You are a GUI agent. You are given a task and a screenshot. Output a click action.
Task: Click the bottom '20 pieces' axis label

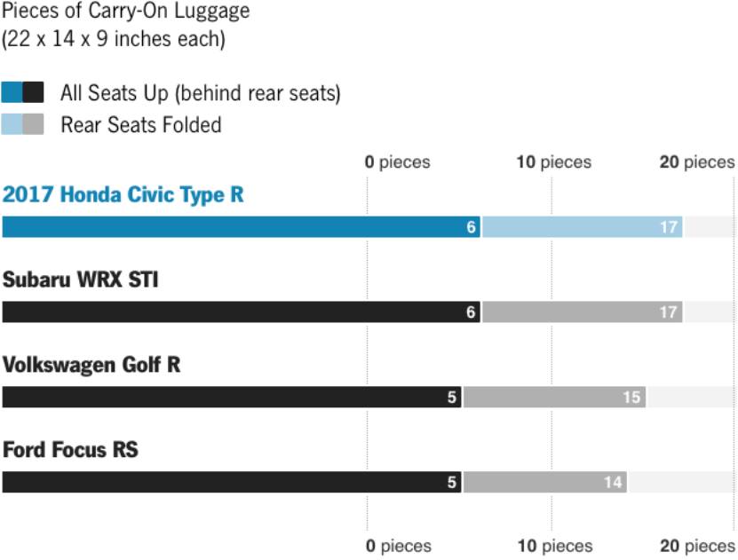697,546
